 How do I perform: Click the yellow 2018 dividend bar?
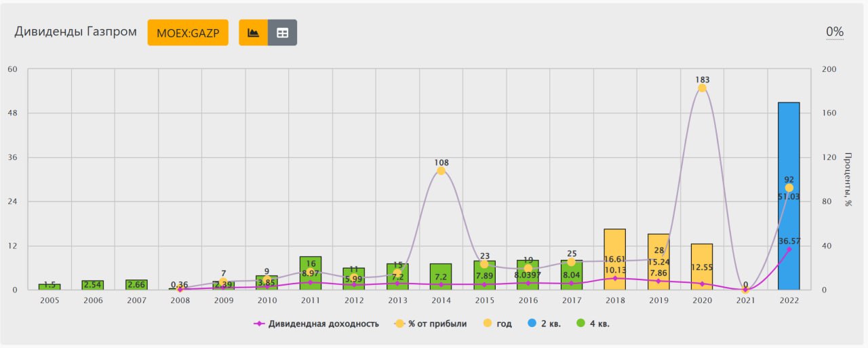pyautogui.click(x=614, y=259)
